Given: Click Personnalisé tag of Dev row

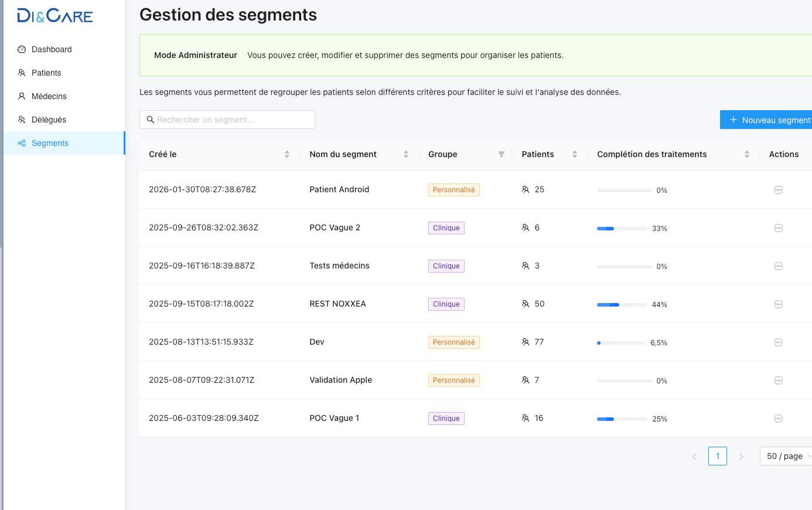Looking at the screenshot, I should tap(454, 342).
